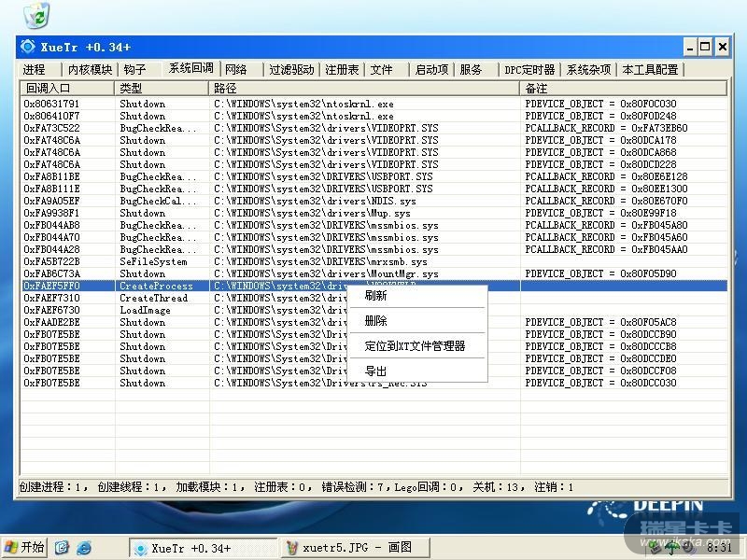Image resolution: width=747 pixels, height=560 pixels.
Task: Select row with entry 0xFA9938F1
Action: coord(374,214)
